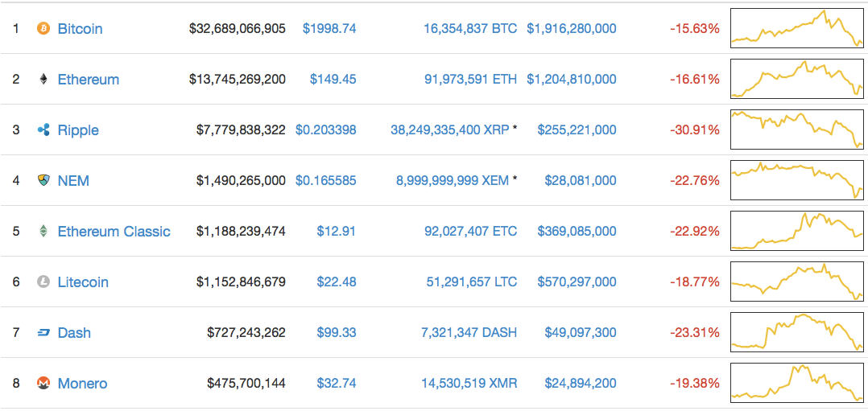Open the Bitcoin coin page link
This screenshot has width=868, height=411.
tap(81, 29)
